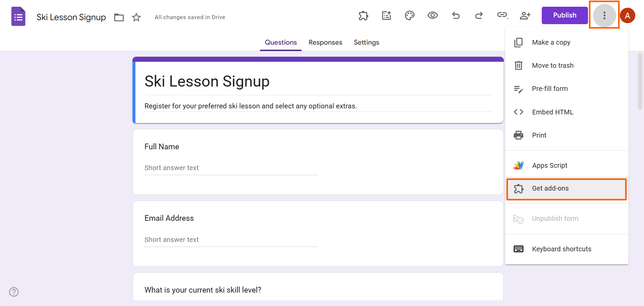
Task: Open the Settings tab
Action: 366,42
